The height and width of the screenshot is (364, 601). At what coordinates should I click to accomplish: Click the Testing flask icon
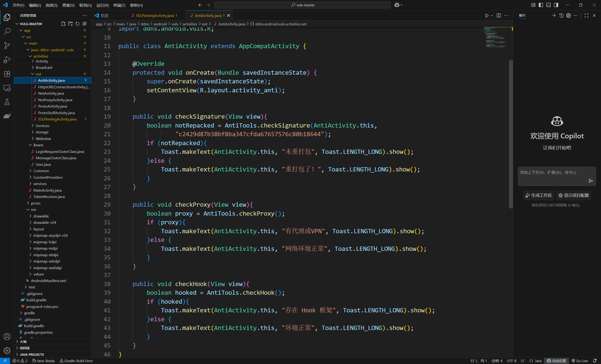pyautogui.click(x=7, y=102)
